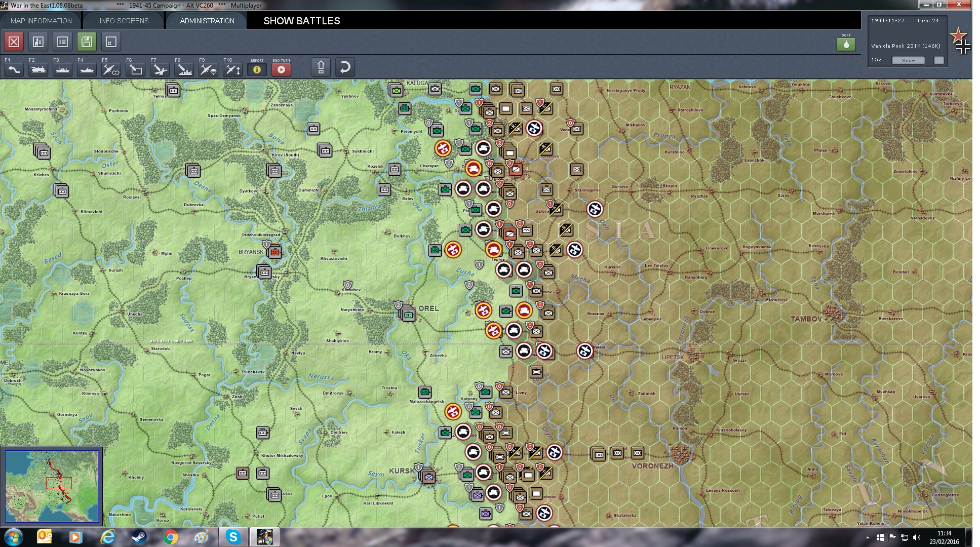Click the VORONEZH city label
This screenshot has height=547, width=980.
[653, 466]
